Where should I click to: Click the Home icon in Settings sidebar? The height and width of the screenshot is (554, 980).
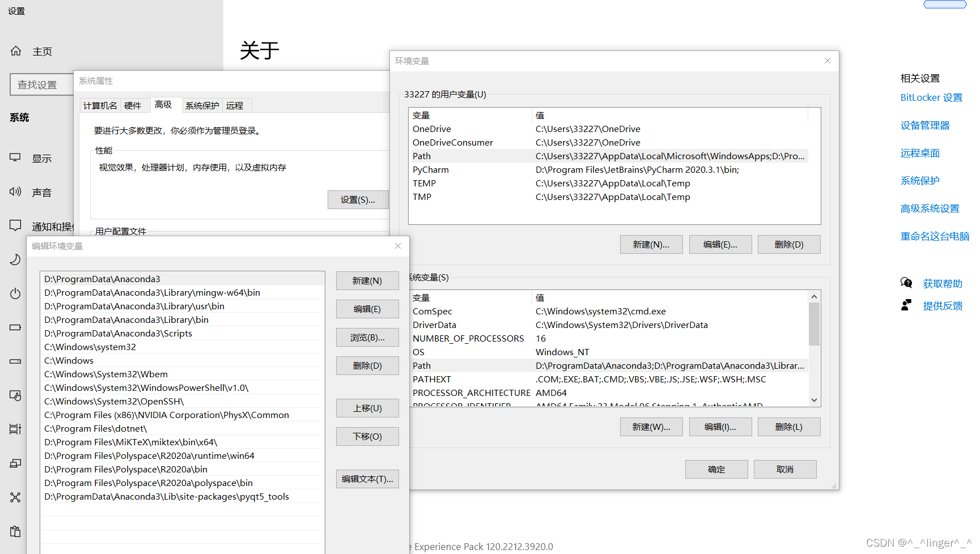pyautogui.click(x=16, y=51)
